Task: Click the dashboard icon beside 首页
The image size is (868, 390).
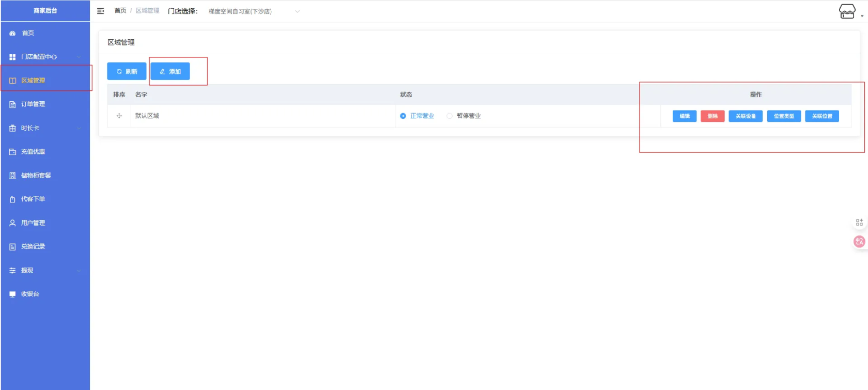Action: point(12,33)
